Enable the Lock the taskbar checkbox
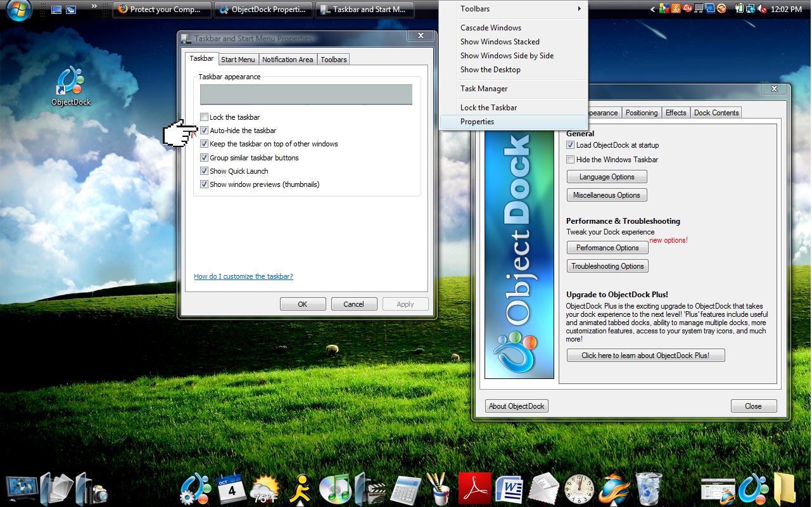This screenshot has height=507, width=812. coord(204,117)
